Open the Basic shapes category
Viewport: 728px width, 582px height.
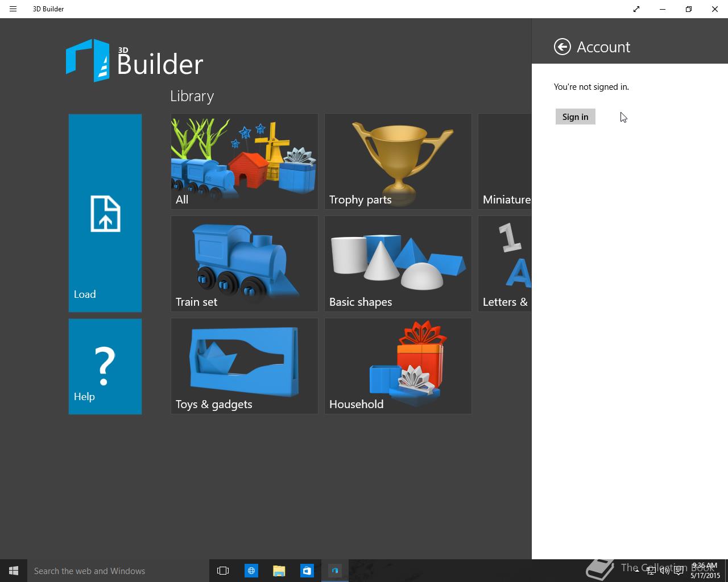point(398,264)
